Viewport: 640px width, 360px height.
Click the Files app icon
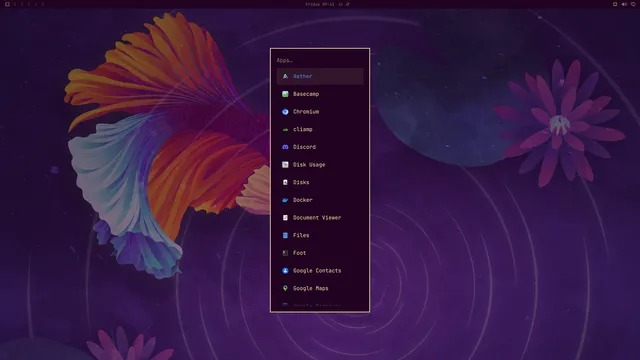(x=285, y=235)
